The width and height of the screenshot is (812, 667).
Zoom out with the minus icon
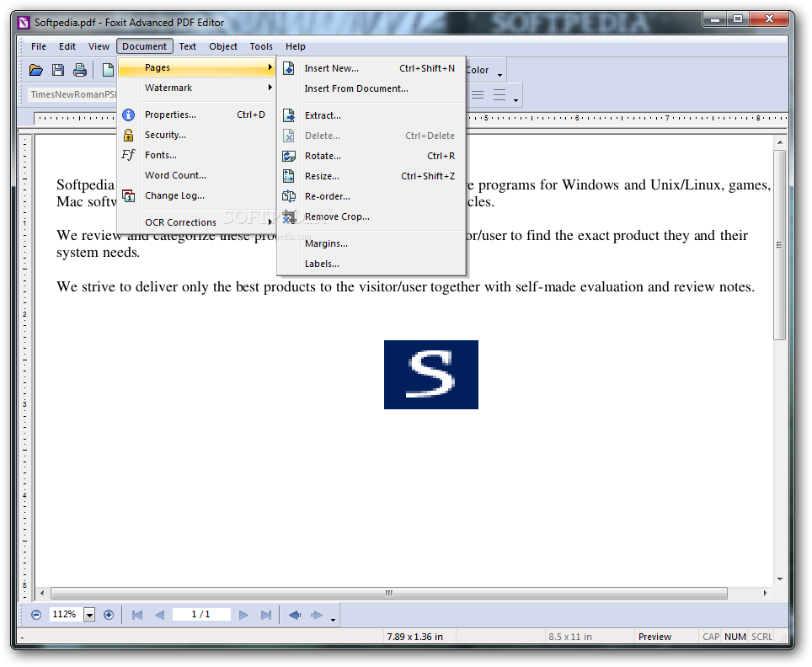point(36,615)
